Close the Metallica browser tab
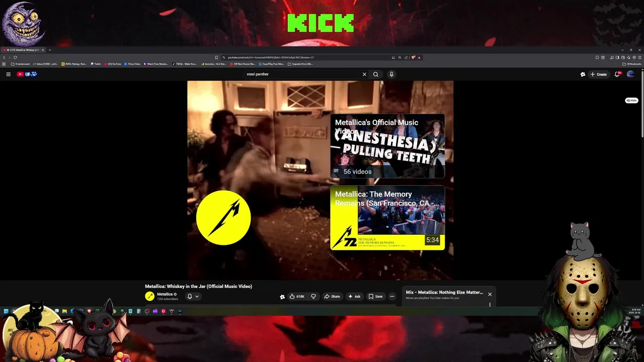The width and height of the screenshot is (644, 362). (x=43, y=50)
